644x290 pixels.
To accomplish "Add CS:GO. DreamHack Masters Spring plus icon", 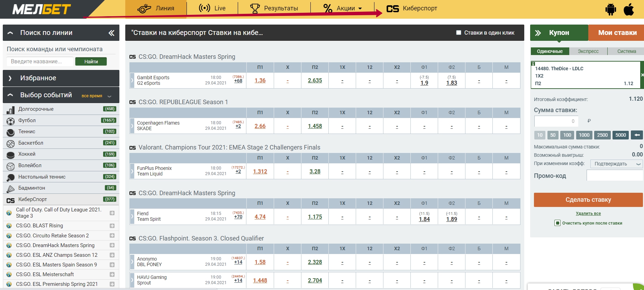I will (x=112, y=245).
